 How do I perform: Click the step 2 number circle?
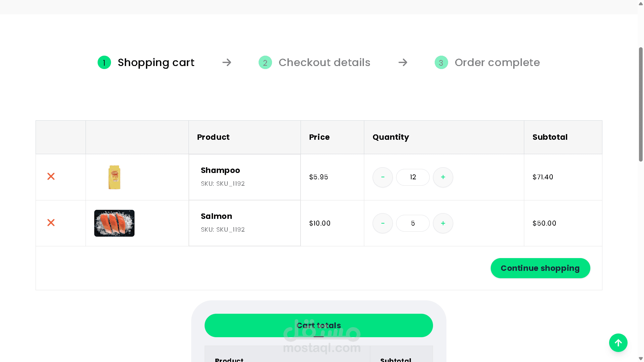tap(265, 62)
